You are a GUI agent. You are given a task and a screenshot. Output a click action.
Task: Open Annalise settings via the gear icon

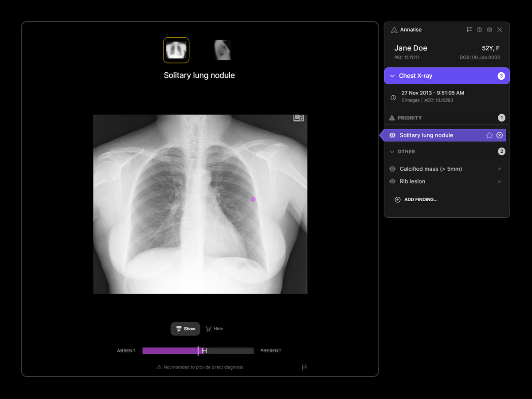[489, 30]
